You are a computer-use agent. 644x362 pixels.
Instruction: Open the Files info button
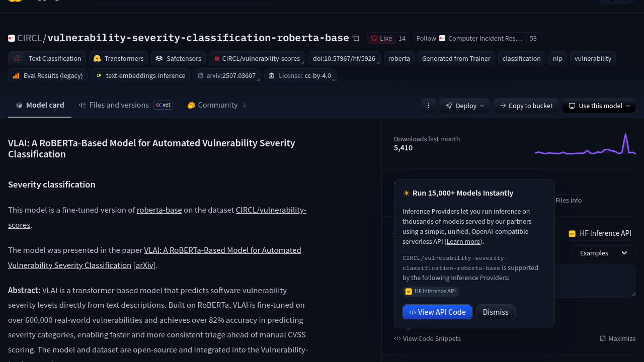tap(569, 200)
